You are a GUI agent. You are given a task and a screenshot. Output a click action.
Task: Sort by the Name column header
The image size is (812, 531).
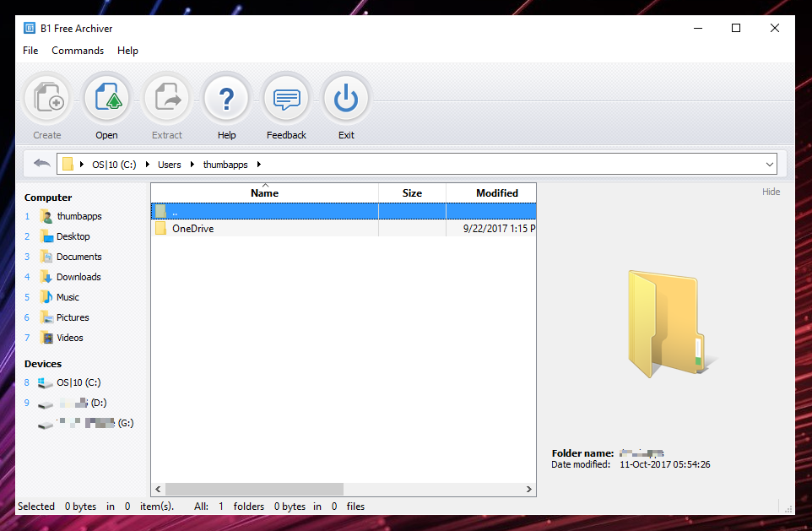[265, 192]
